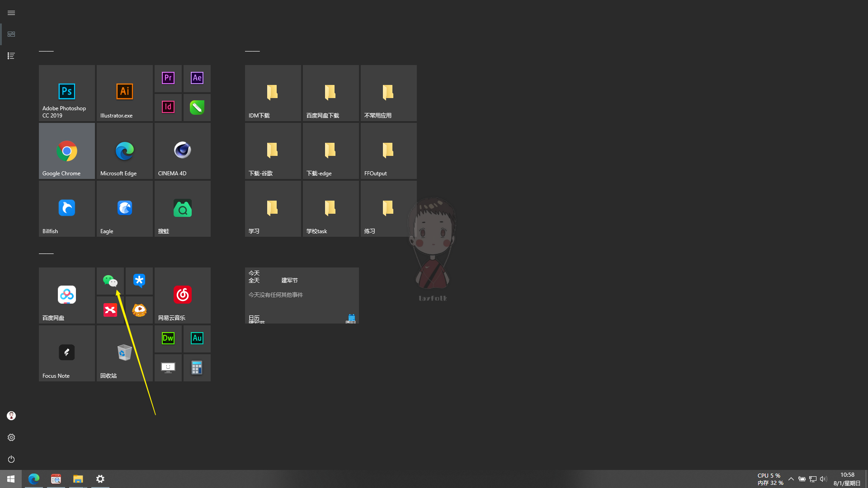Open the user account menu
Screen dimensions: 868x488
pyautogui.click(x=11, y=416)
